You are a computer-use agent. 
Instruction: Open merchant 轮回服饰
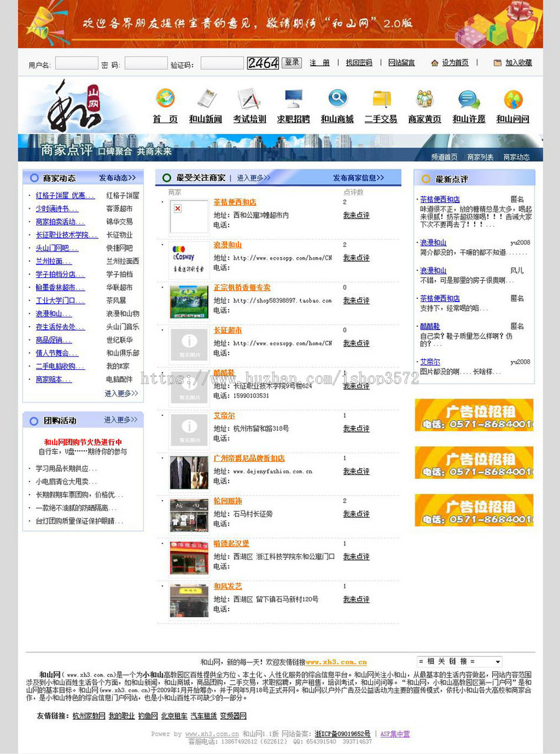228,501
